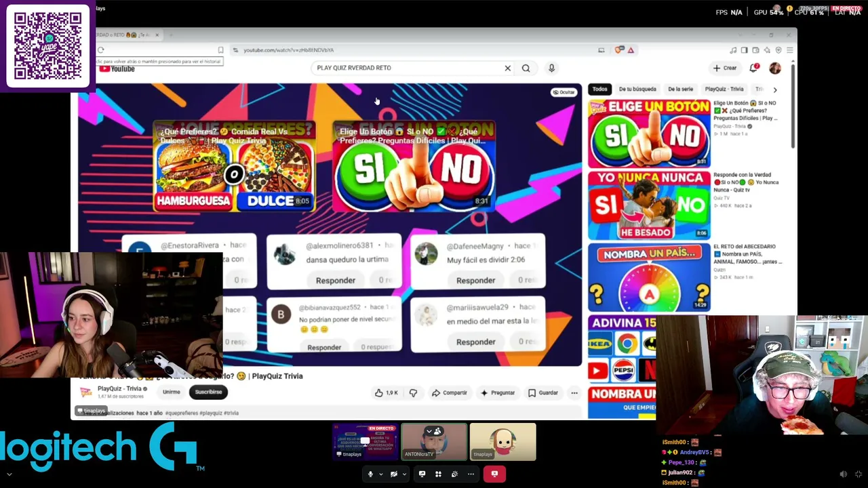
Task: Open more actions menu under the video
Action: (x=574, y=392)
